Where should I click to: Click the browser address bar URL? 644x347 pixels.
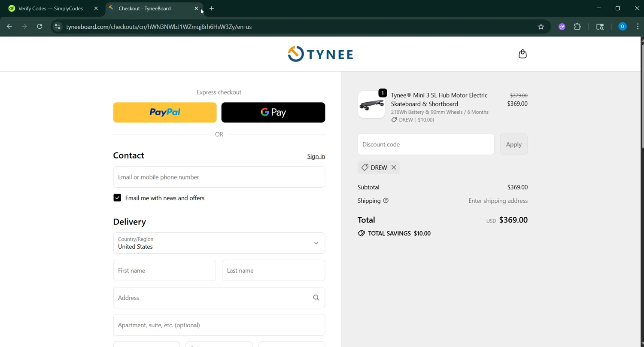[159, 27]
